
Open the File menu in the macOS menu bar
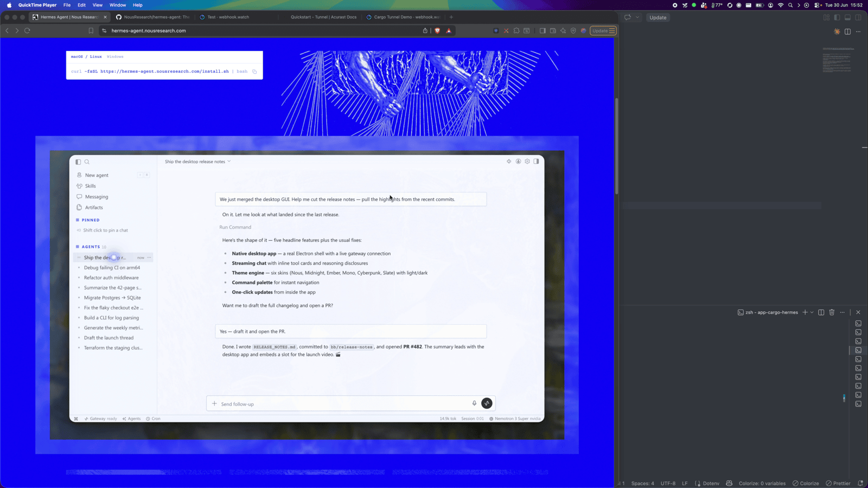click(67, 5)
